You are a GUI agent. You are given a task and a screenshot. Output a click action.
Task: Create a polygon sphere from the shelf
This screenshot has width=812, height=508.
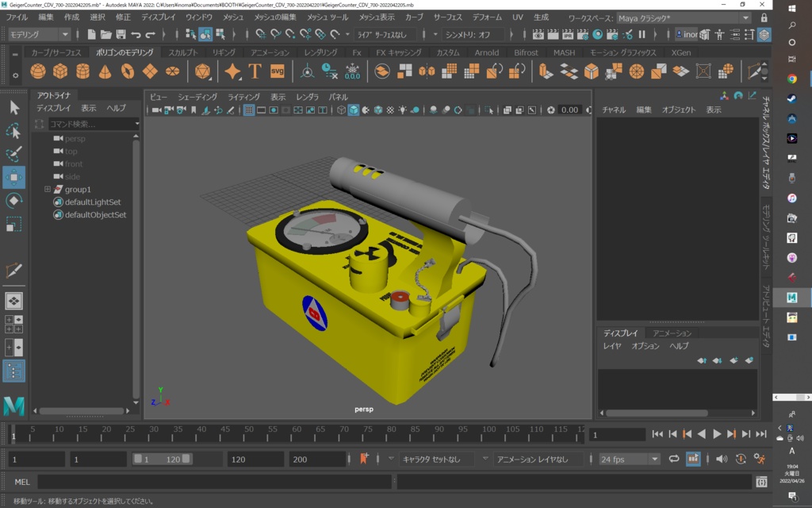(x=36, y=71)
